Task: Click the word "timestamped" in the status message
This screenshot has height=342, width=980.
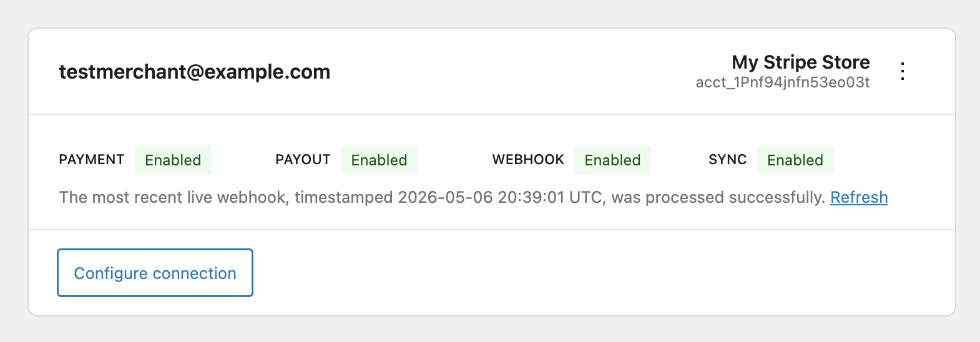Action: [x=343, y=197]
